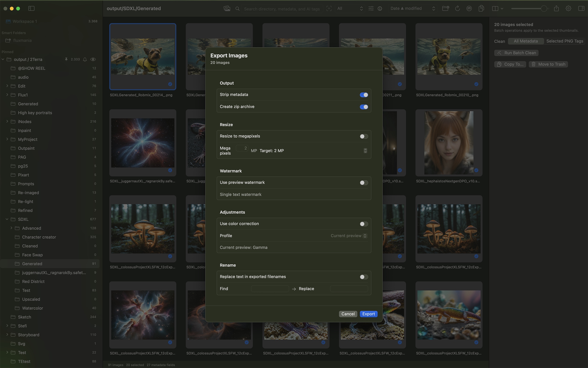Click the split view layout icon
588x368 pixels.
click(495, 9)
